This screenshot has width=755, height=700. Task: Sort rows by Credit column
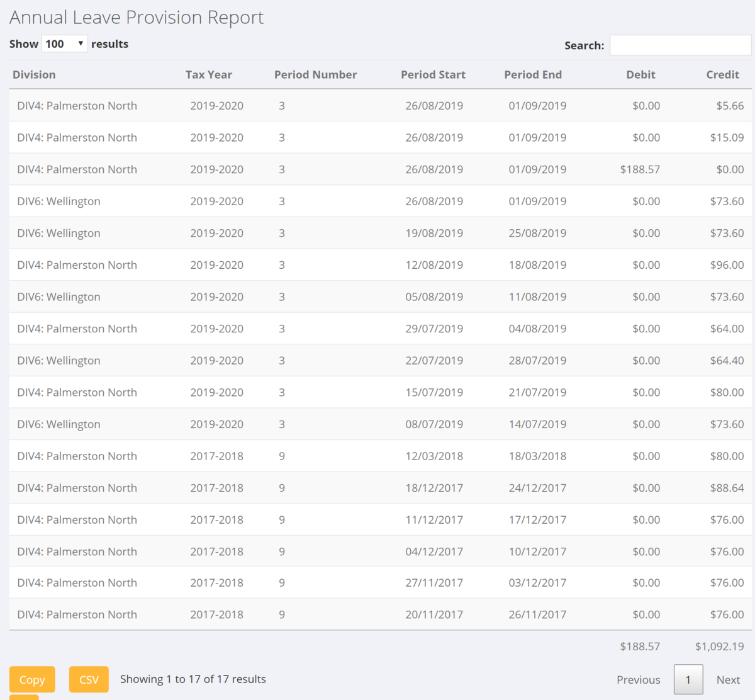point(722,74)
